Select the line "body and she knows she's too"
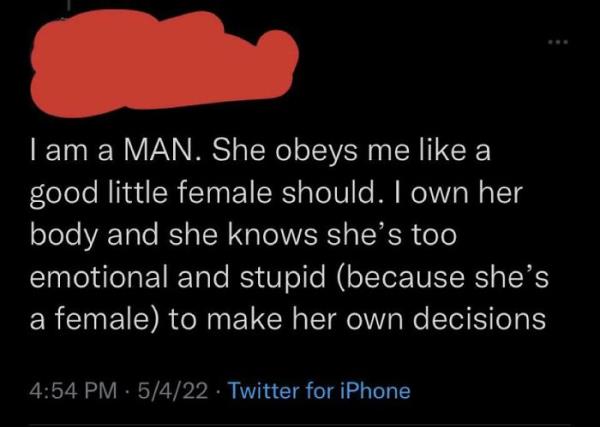Image resolution: width=600 pixels, height=427 pixels. [243, 235]
